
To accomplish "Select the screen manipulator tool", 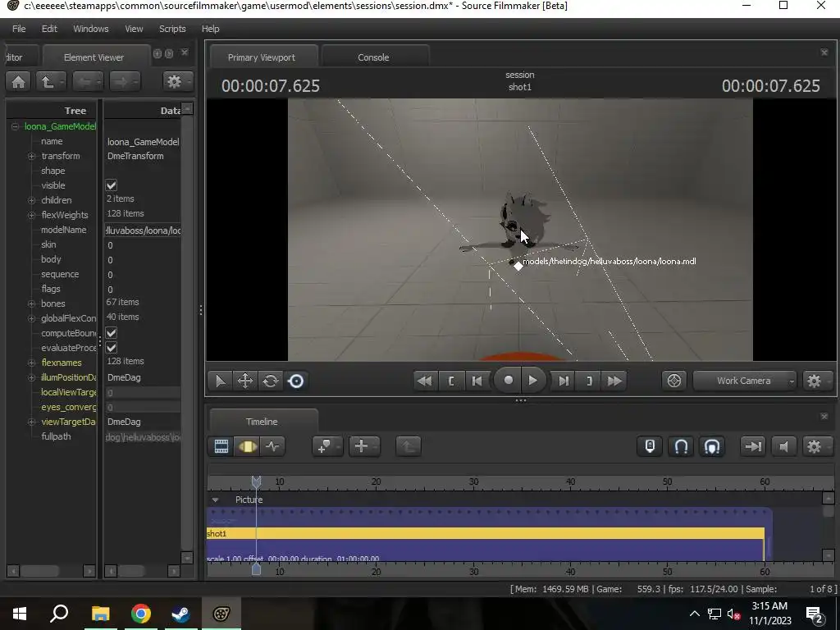I will (295, 381).
